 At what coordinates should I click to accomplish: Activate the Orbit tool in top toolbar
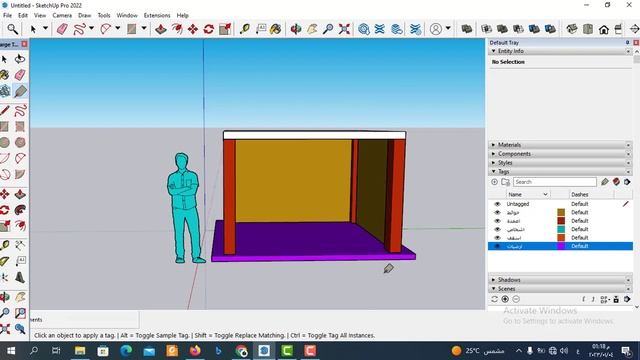296,29
